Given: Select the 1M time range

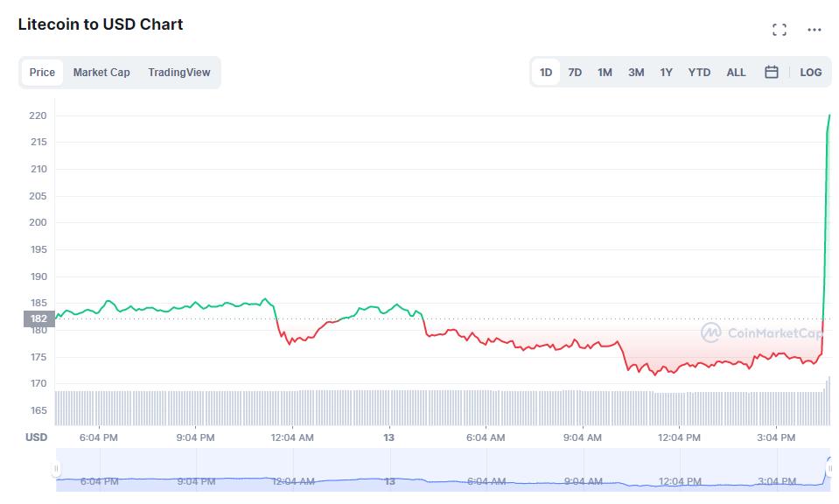Looking at the screenshot, I should coord(605,73).
